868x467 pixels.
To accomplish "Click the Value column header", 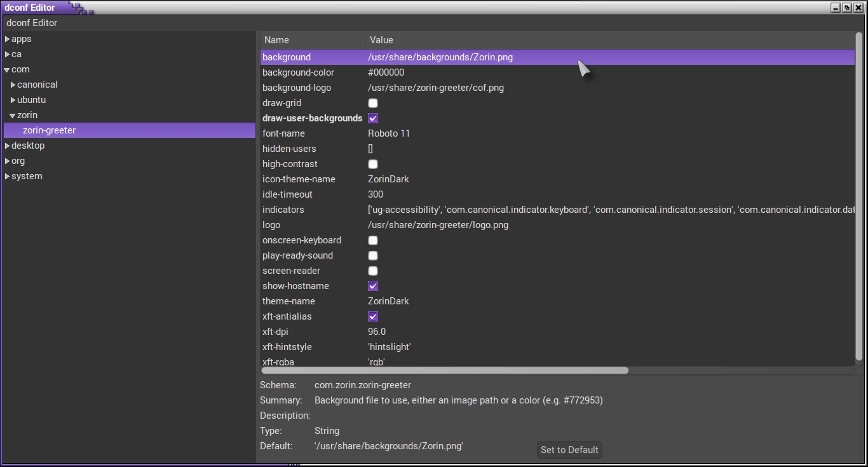I will [381, 40].
